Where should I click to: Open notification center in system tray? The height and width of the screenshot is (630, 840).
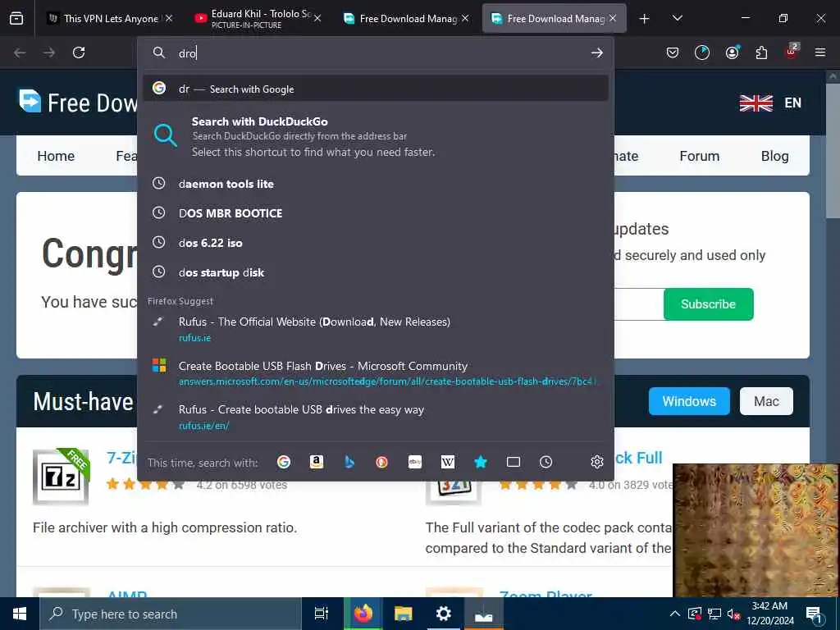815,614
